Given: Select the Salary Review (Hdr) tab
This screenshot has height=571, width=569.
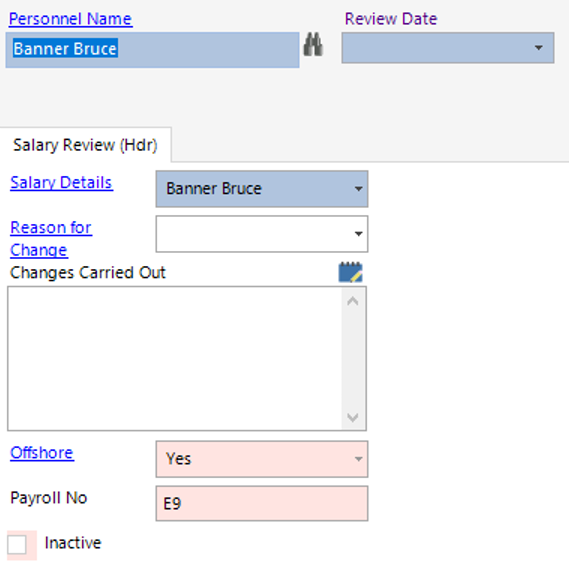Looking at the screenshot, I should tap(85, 145).
